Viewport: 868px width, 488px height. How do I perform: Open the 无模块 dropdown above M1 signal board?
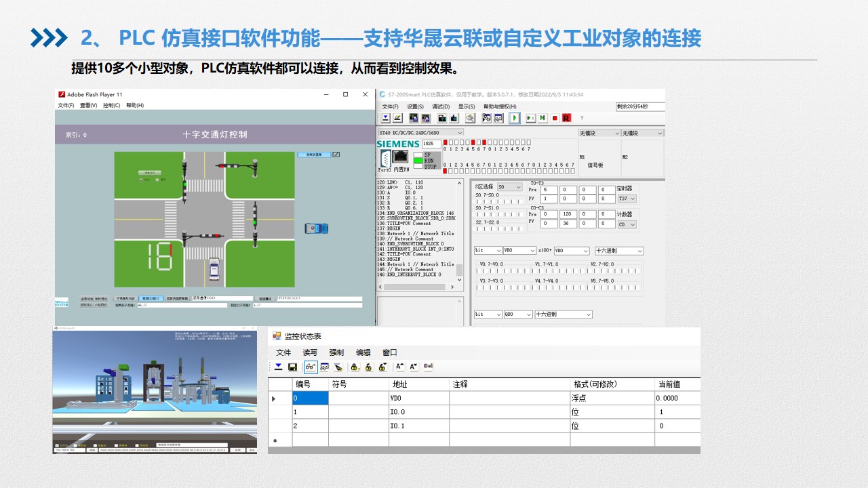pyautogui.click(x=599, y=133)
